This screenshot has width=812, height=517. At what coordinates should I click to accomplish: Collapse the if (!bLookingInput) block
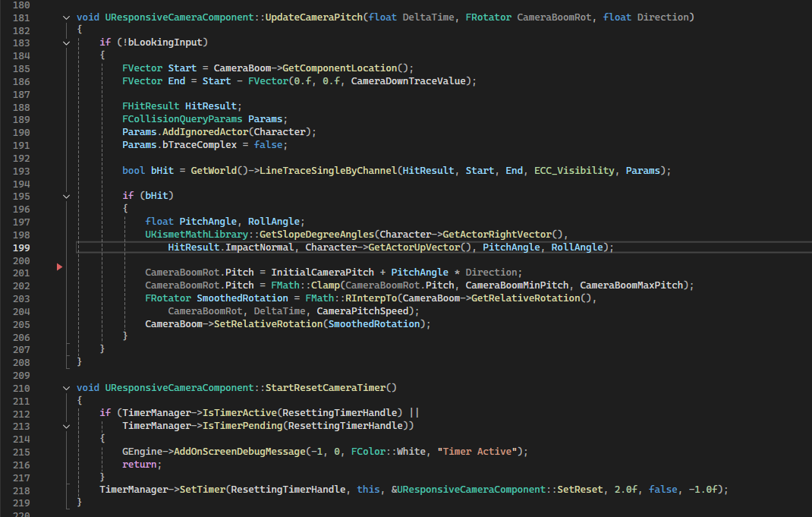(67, 43)
